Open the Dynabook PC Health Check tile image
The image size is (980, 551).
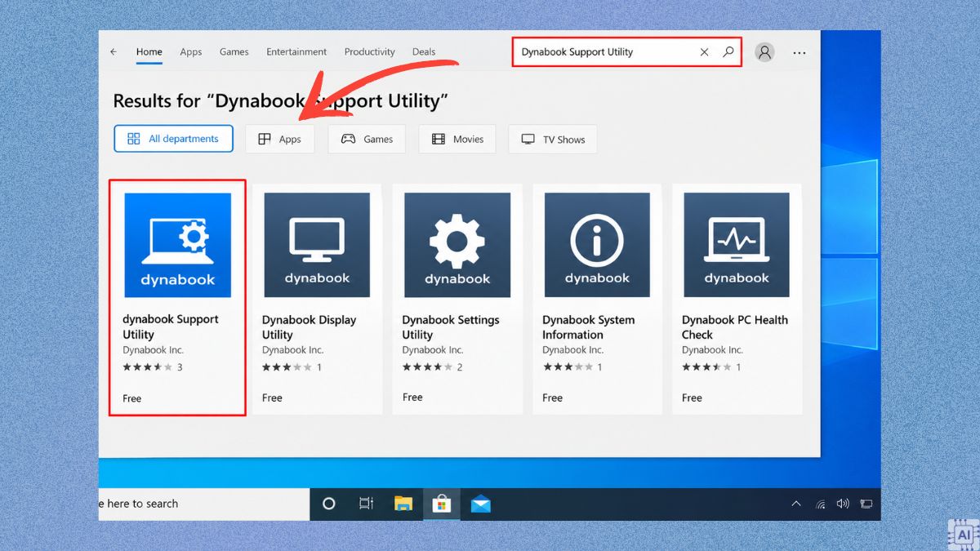(737, 245)
